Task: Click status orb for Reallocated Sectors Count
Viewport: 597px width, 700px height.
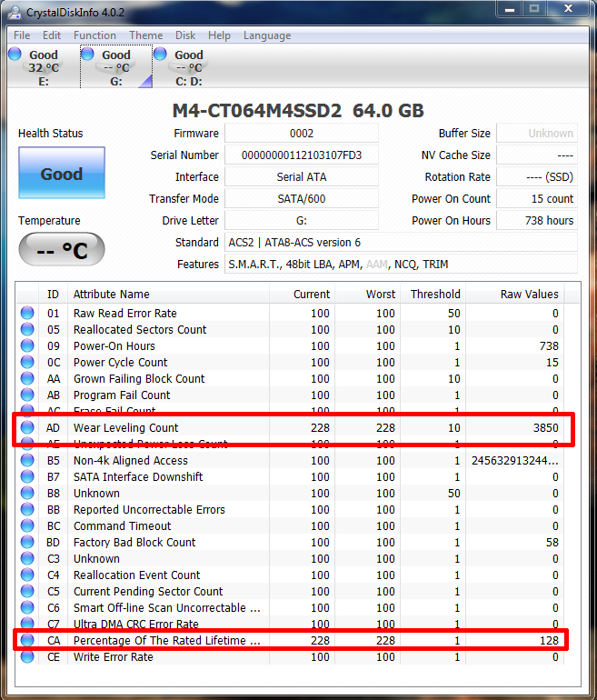Action: tap(27, 329)
